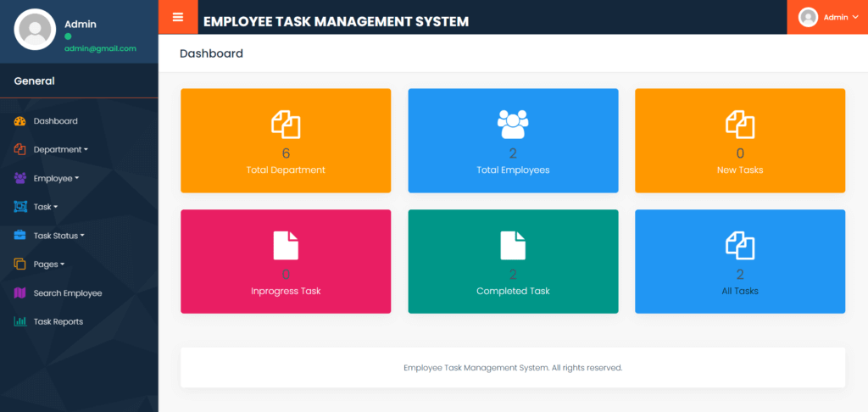
Task: Open the Admin dropdown in top right
Action: tap(828, 17)
